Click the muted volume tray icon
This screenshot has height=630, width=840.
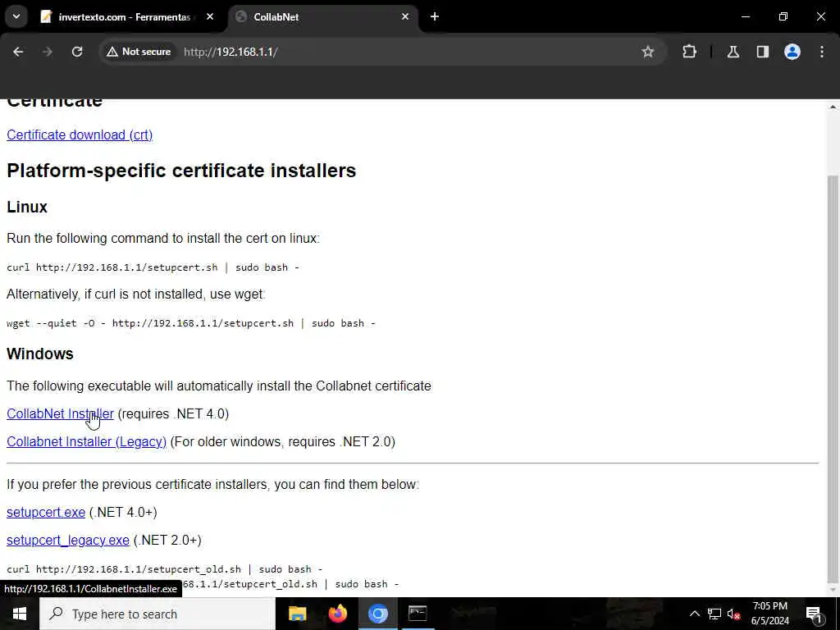click(x=734, y=614)
